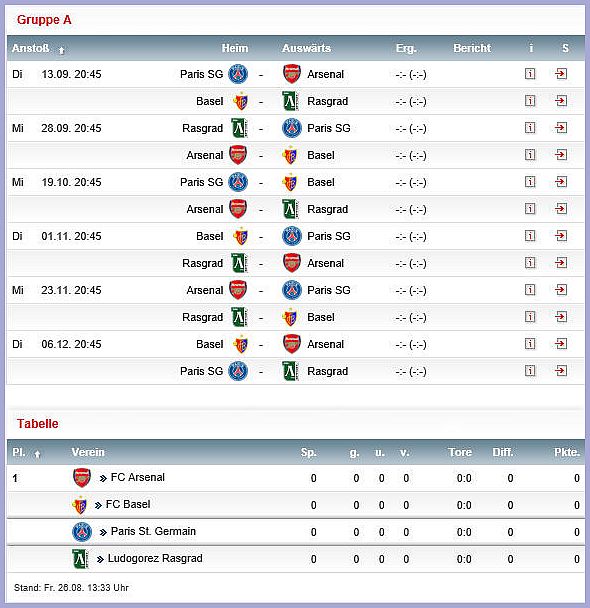The height and width of the screenshot is (608, 590).
Task: Sort matches by the Anstoß column arrow
Action: click(x=61, y=50)
